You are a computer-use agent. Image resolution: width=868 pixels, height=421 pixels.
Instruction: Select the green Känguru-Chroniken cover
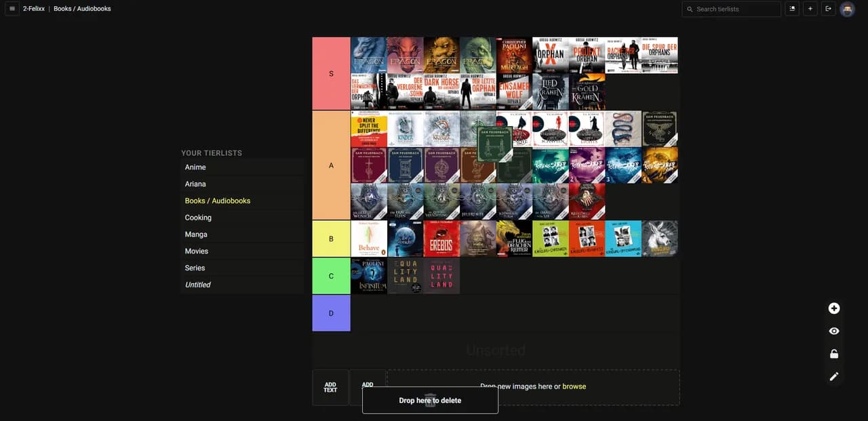coord(551,239)
